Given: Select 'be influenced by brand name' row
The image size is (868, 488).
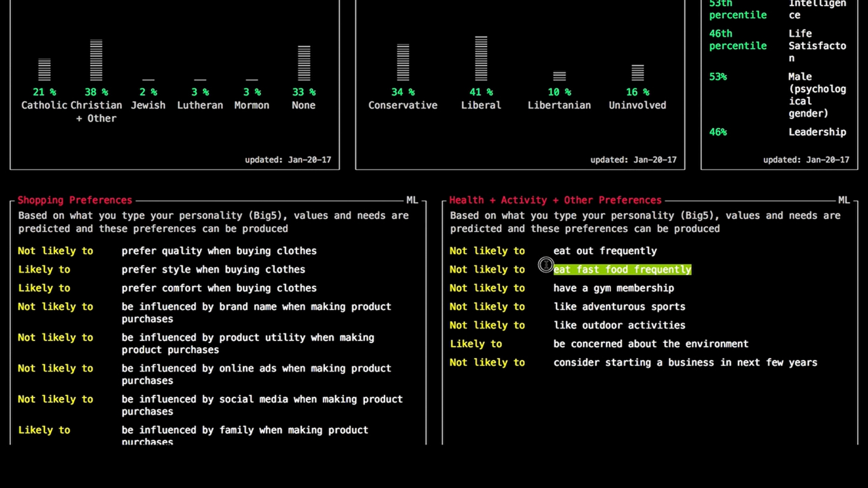Looking at the screenshot, I should tap(256, 313).
